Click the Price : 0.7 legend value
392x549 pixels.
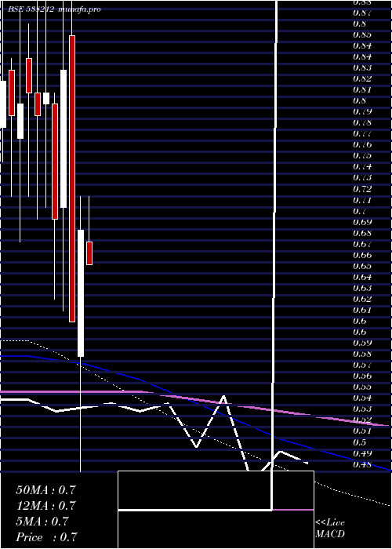(46, 537)
